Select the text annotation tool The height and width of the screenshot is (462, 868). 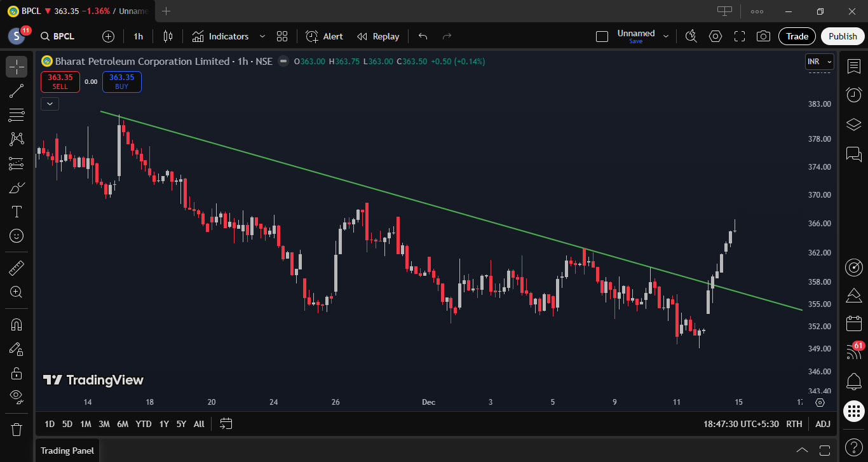point(17,212)
